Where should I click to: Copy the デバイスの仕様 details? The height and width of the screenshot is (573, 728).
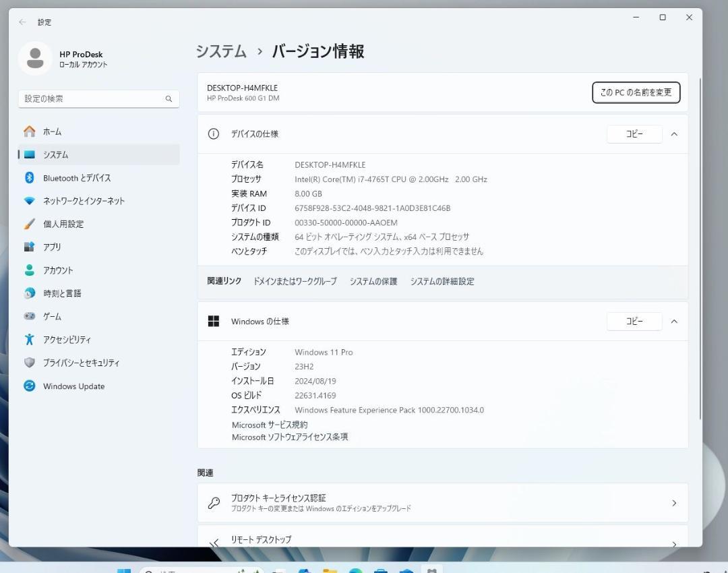(x=634, y=134)
